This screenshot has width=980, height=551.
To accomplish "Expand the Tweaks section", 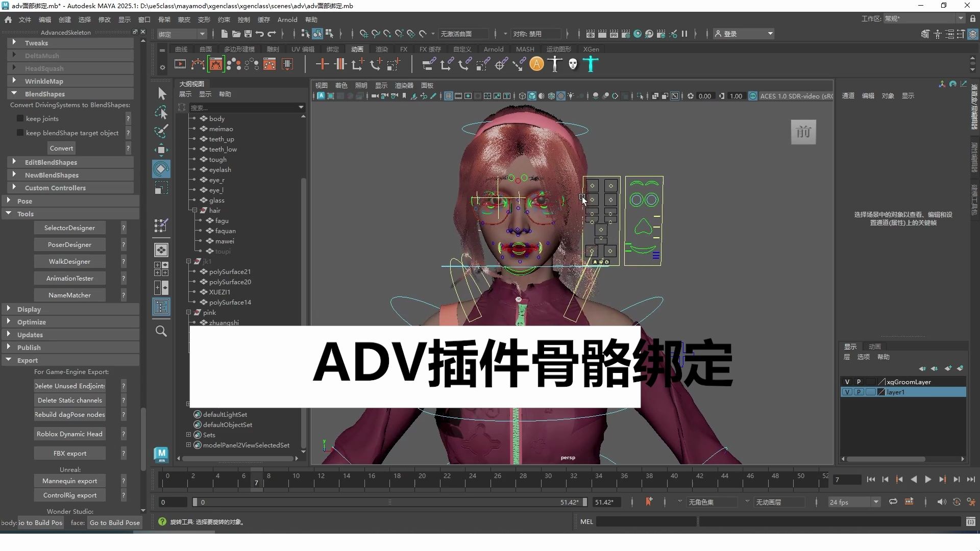I will 14,42.
